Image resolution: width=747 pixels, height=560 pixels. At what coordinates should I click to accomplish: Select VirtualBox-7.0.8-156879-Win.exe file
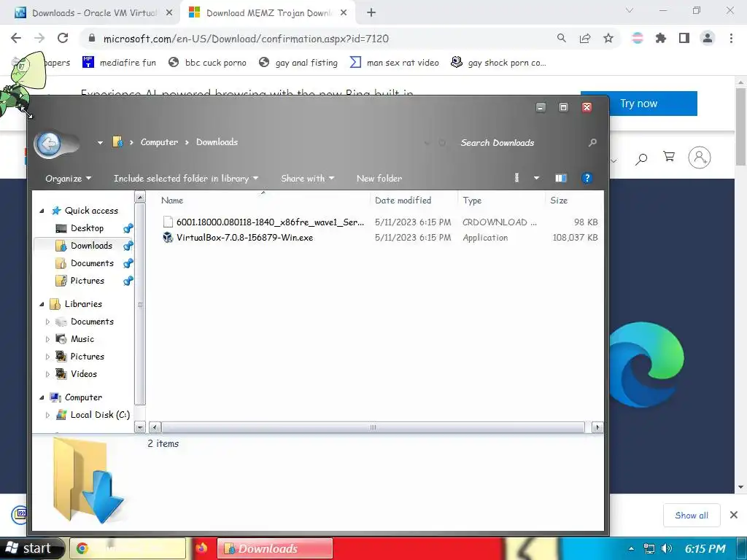pyautogui.click(x=244, y=237)
